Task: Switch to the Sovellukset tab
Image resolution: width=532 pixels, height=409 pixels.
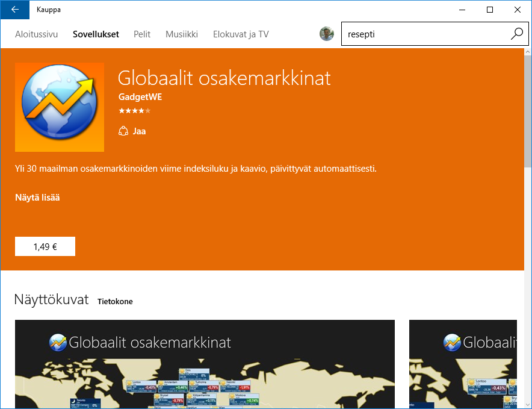Action: pos(96,34)
